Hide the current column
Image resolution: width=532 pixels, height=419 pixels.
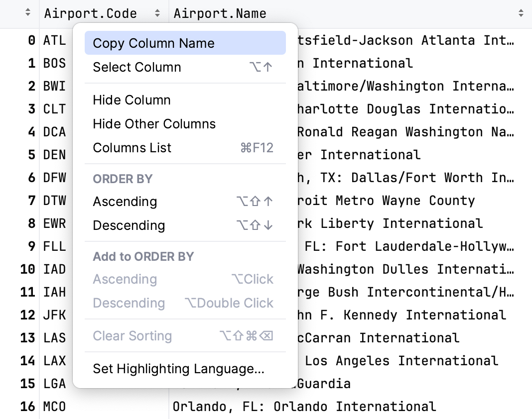(132, 100)
